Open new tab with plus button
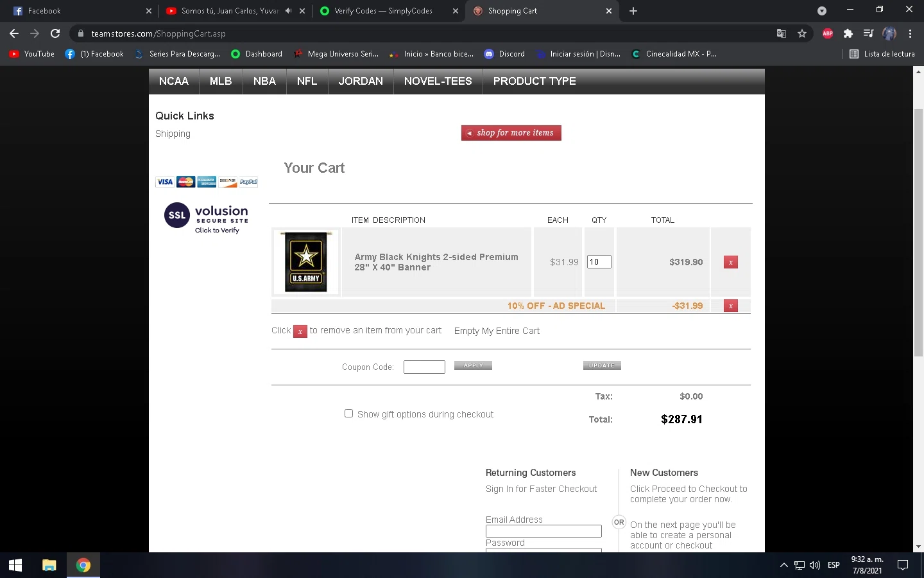The image size is (924, 578). 633,11
